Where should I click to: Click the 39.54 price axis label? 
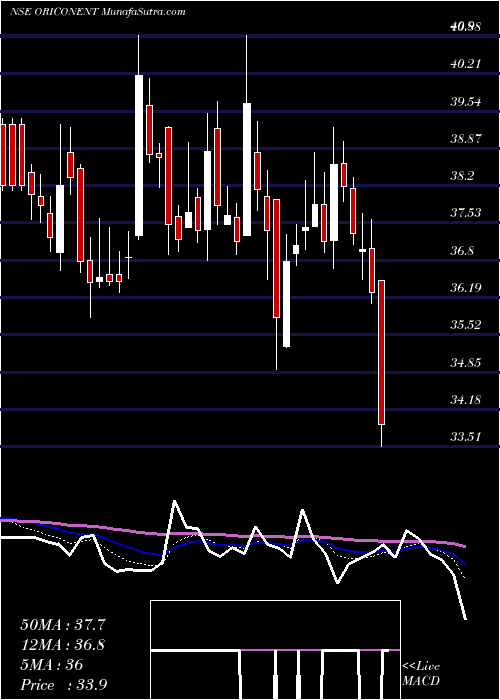[x=466, y=101]
